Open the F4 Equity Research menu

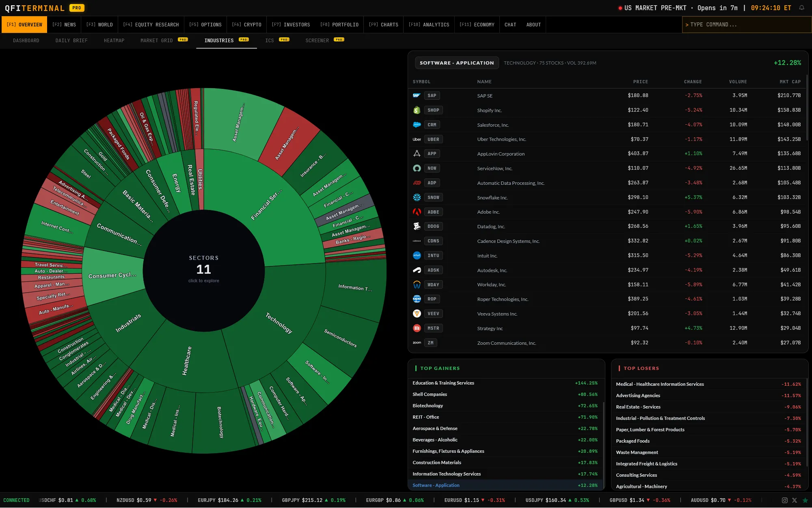point(151,25)
